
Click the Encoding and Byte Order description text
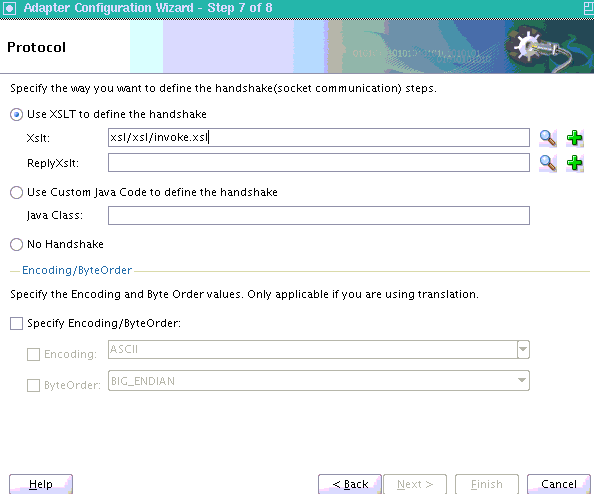click(244, 294)
